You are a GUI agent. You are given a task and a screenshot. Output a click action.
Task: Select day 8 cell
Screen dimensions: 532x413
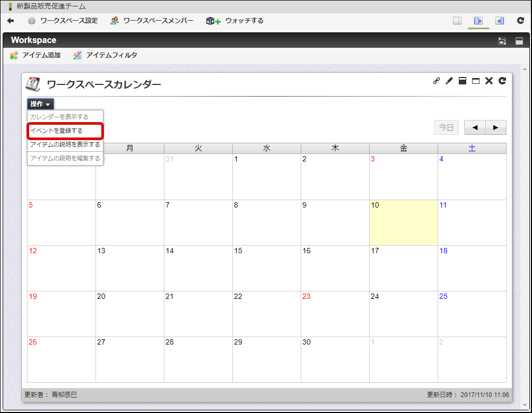coord(267,222)
